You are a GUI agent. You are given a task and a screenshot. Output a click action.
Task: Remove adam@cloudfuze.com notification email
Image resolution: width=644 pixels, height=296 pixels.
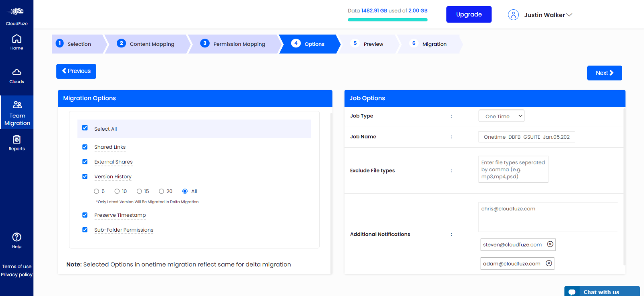coord(549,263)
